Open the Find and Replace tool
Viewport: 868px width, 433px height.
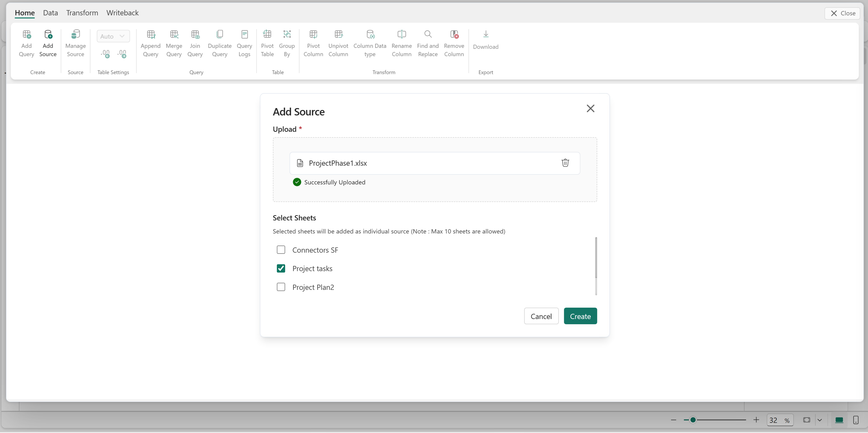point(428,35)
